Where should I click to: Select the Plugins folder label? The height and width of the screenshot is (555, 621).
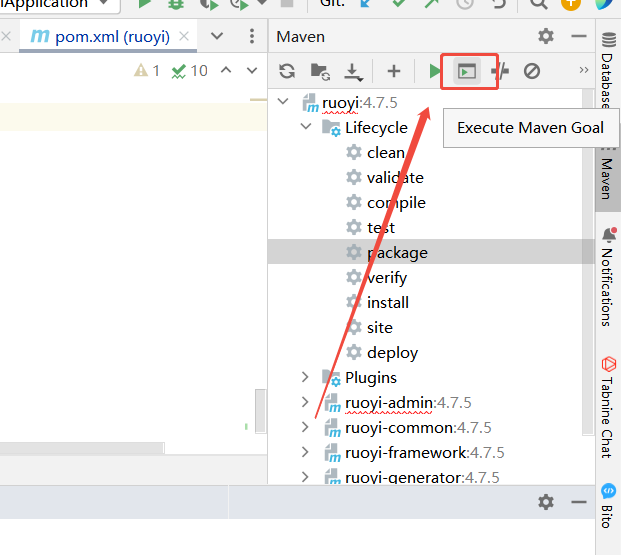(371, 378)
